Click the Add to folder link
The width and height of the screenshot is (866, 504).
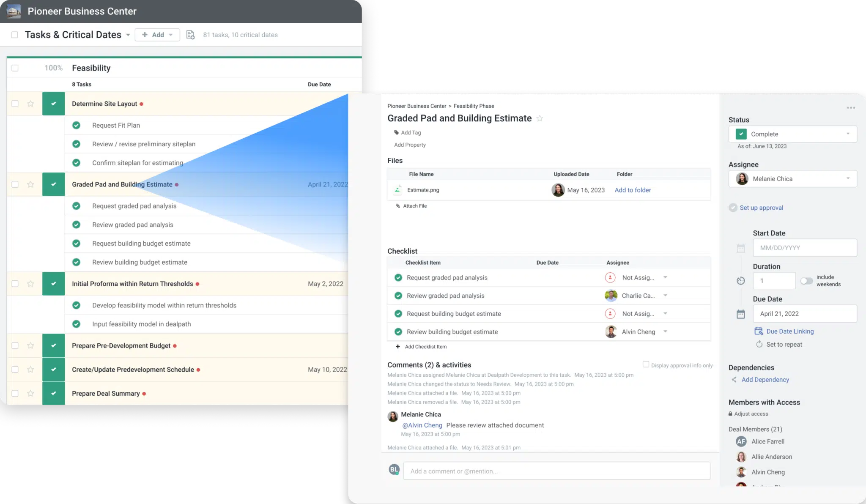[633, 190]
